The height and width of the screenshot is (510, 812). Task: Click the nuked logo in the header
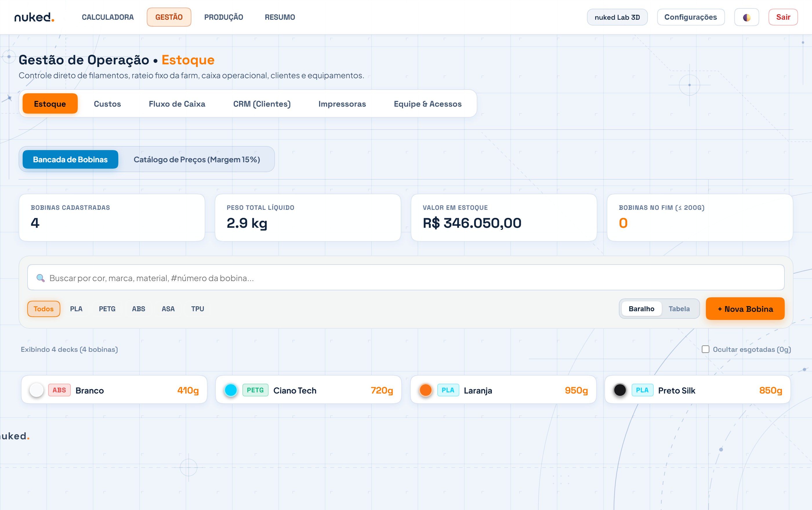[34, 17]
